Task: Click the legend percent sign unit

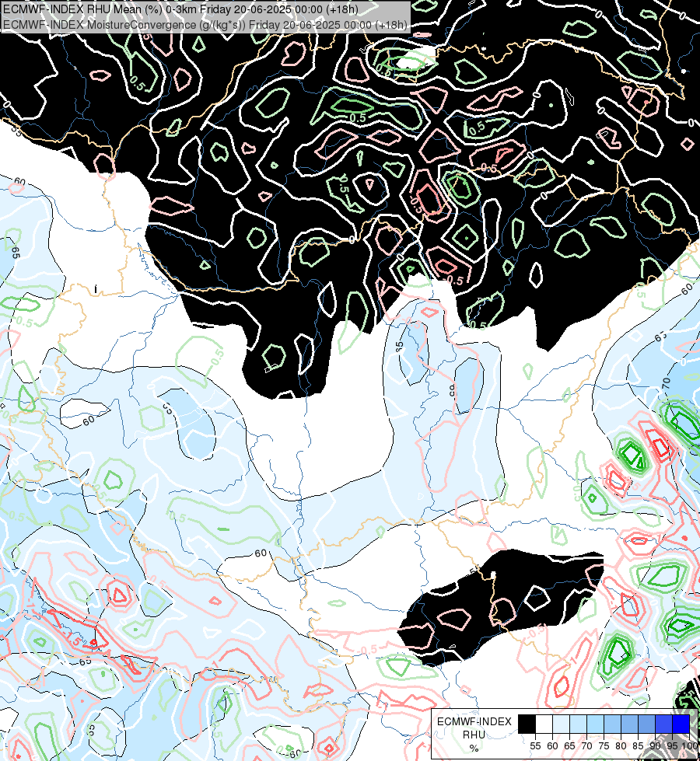Action: [474, 749]
